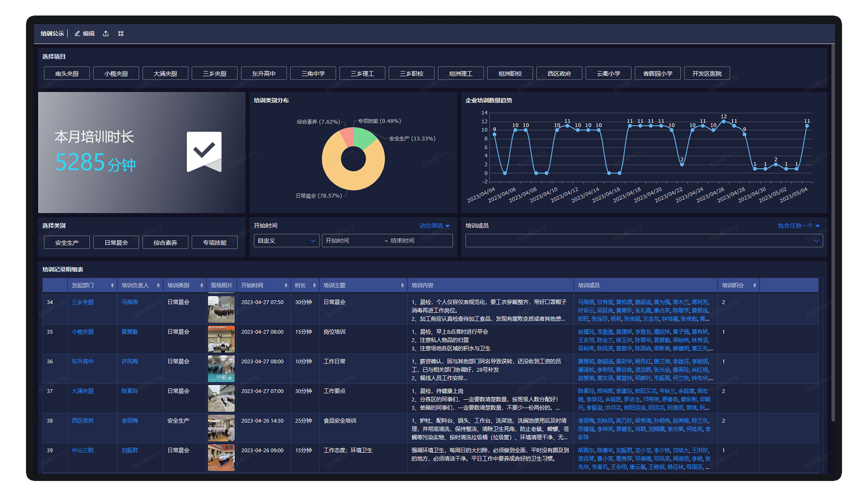Screen dimensions: 868x497
Task: Open the 马海燕 trainer link
Action: pyautogui.click(x=129, y=302)
